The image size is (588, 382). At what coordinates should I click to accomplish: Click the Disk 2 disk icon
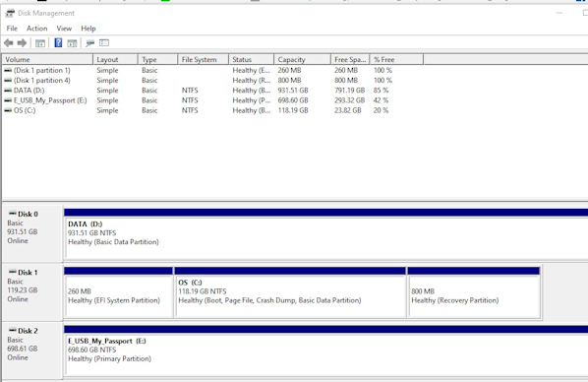pyautogui.click(x=13, y=330)
